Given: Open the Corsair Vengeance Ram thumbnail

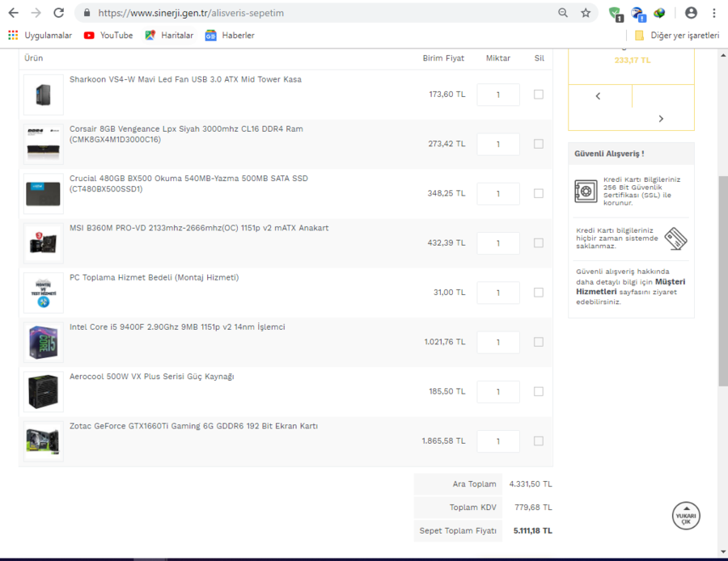Looking at the screenshot, I should [x=43, y=145].
